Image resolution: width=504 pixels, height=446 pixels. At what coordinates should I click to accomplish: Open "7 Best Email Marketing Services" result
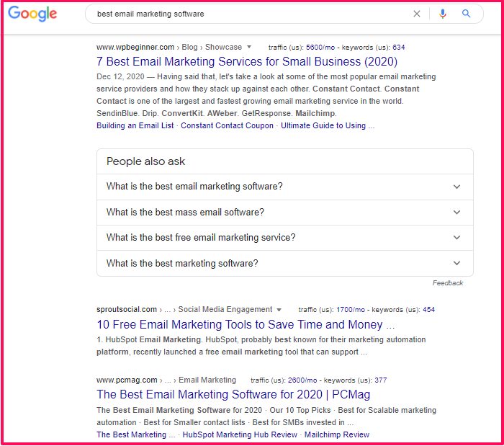[x=247, y=62]
